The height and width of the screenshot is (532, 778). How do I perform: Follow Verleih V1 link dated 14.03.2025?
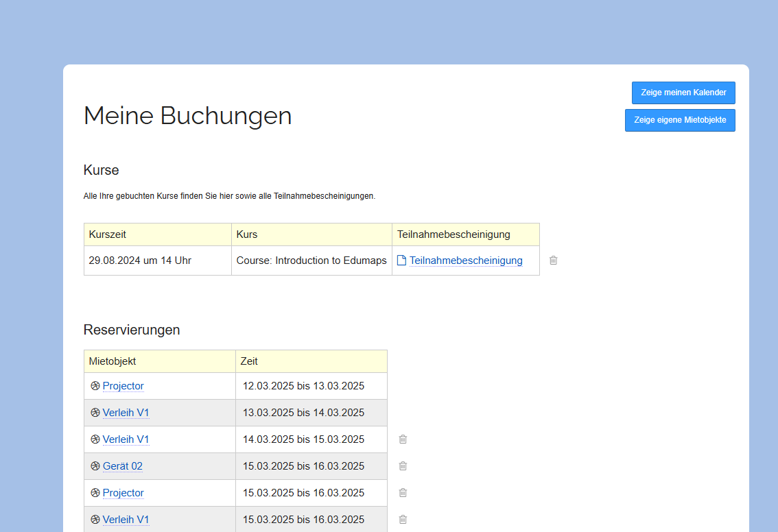[x=126, y=439]
